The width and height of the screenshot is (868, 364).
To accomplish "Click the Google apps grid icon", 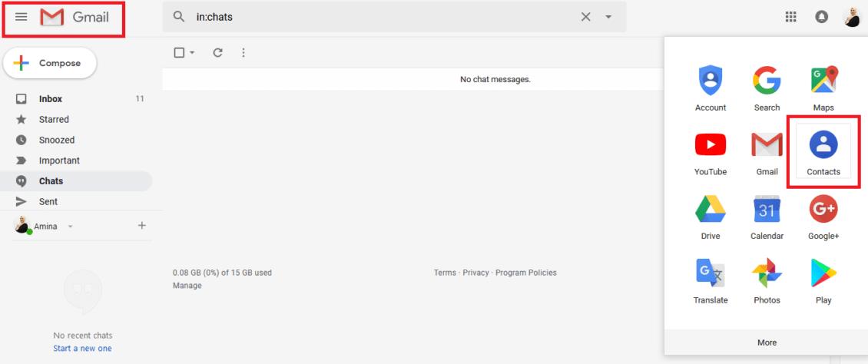I will tap(790, 18).
